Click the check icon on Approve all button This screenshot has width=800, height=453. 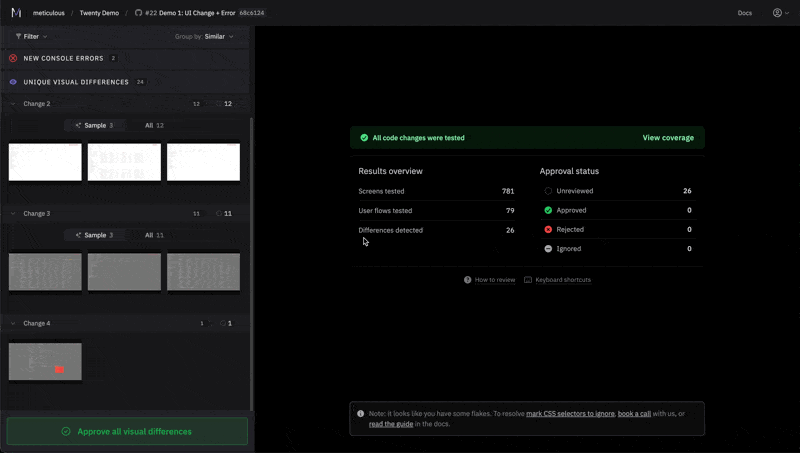click(x=66, y=432)
